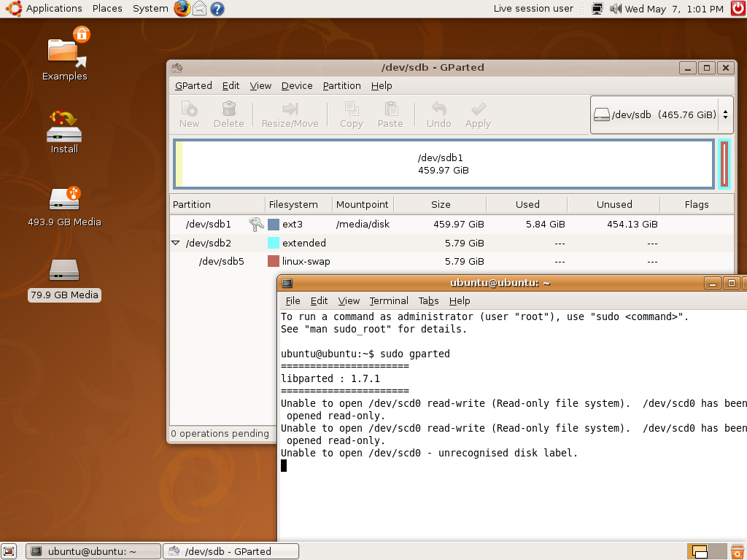Click the extended cyan color swatch

274,243
